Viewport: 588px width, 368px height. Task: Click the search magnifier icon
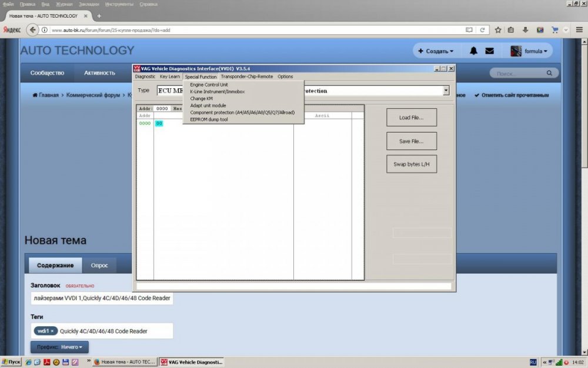[549, 73]
